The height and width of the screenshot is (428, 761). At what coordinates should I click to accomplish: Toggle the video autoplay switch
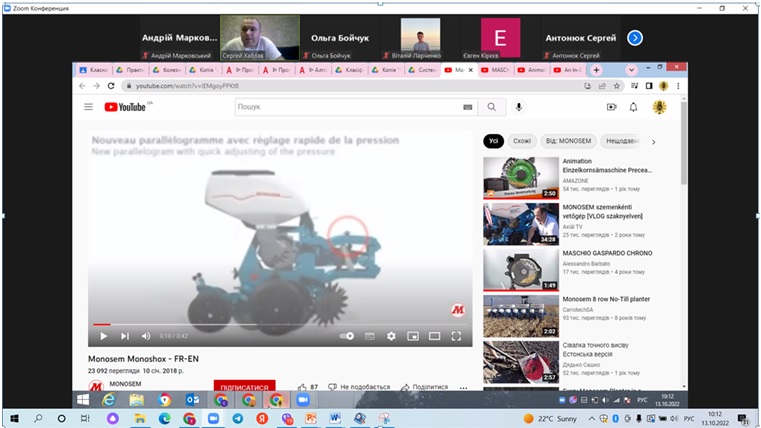coord(347,336)
